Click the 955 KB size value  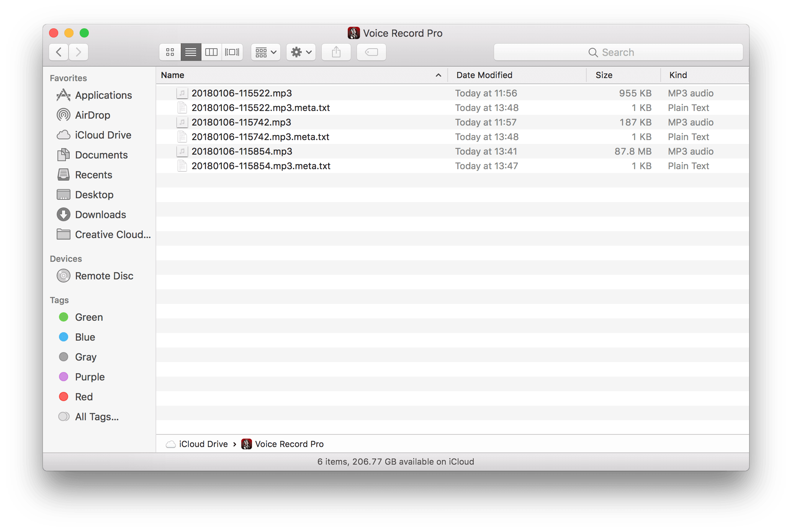pos(635,93)
